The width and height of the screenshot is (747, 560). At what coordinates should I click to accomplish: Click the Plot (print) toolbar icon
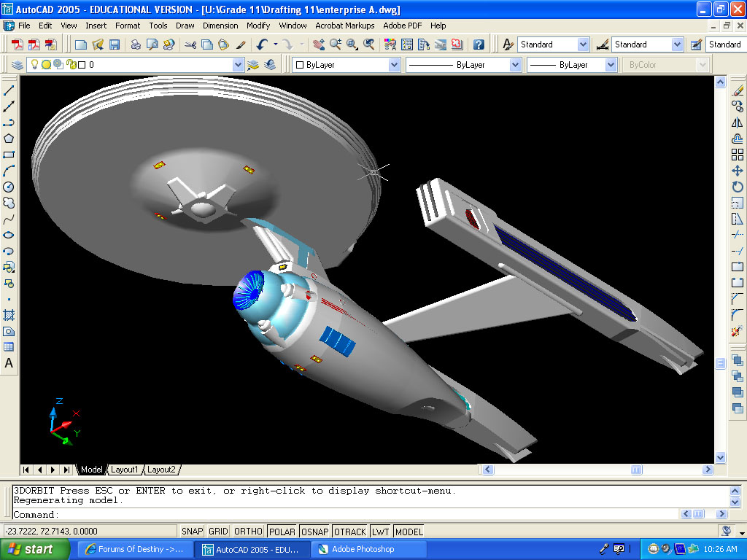(136, 44)
